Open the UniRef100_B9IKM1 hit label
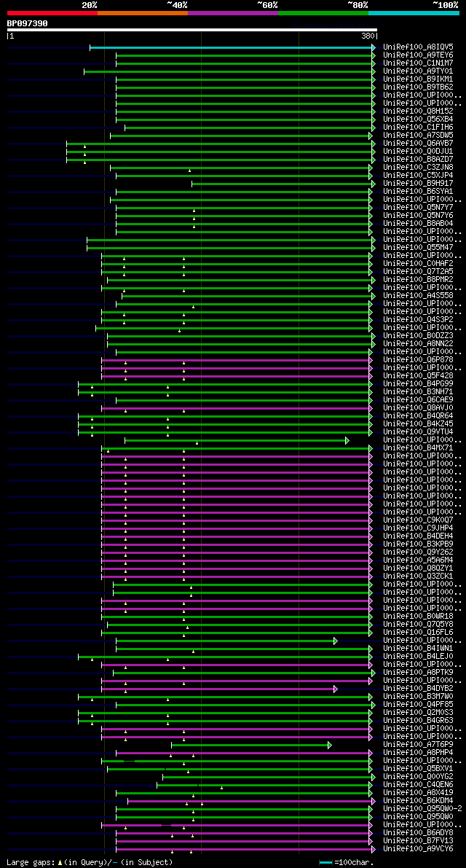Image resolution: width=466 pixels, height=868 pixels. 418,79
